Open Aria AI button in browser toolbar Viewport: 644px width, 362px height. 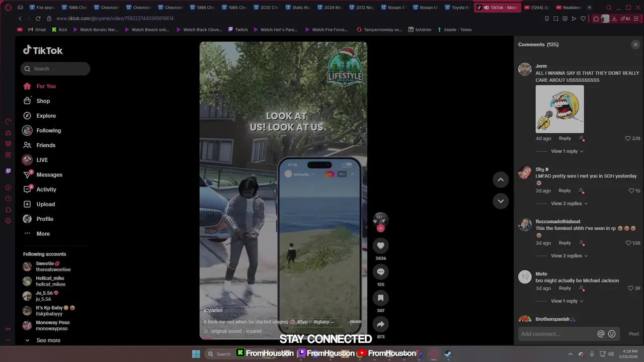625,19
